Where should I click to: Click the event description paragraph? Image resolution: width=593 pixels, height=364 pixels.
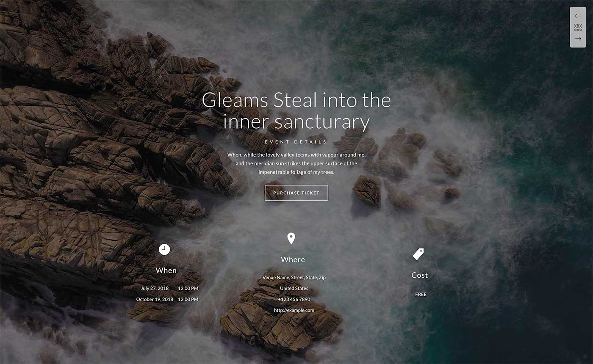coord(296,163)
